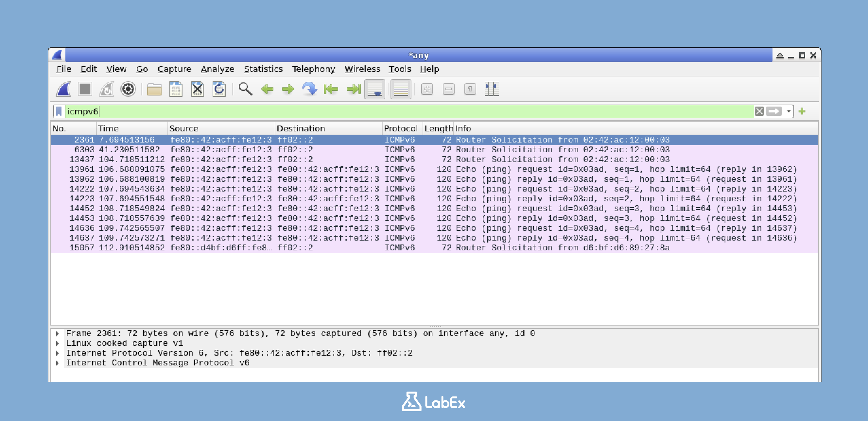
Task: Restart the current capture
Action: tap(107, 89)
